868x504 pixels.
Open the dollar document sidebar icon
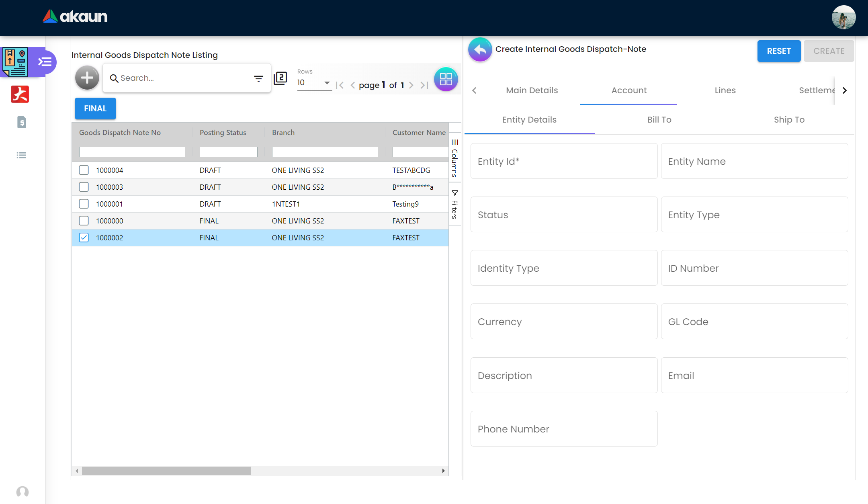point(22,122)
